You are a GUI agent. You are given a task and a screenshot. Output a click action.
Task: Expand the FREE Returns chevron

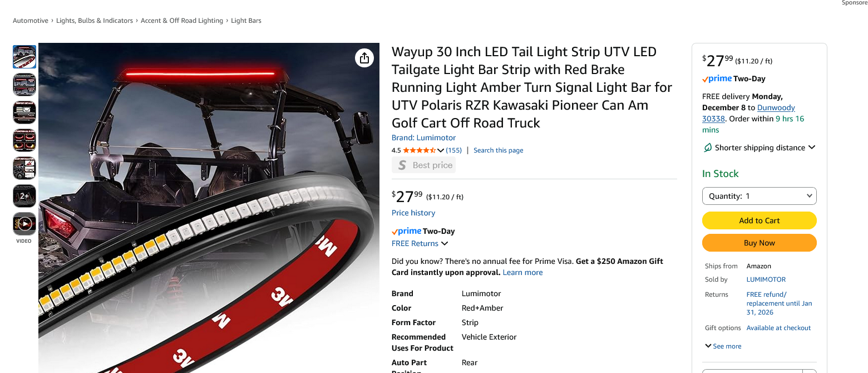(445, 243)
